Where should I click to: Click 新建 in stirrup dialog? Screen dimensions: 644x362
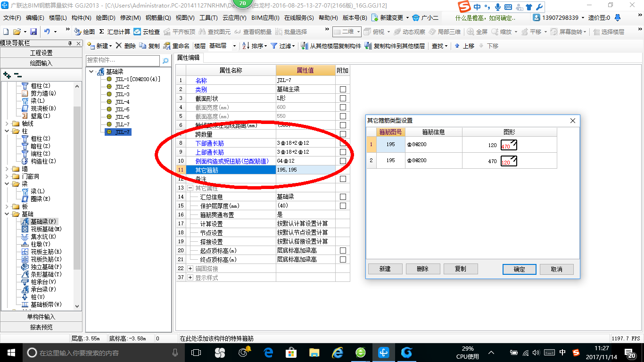[385, 269]
